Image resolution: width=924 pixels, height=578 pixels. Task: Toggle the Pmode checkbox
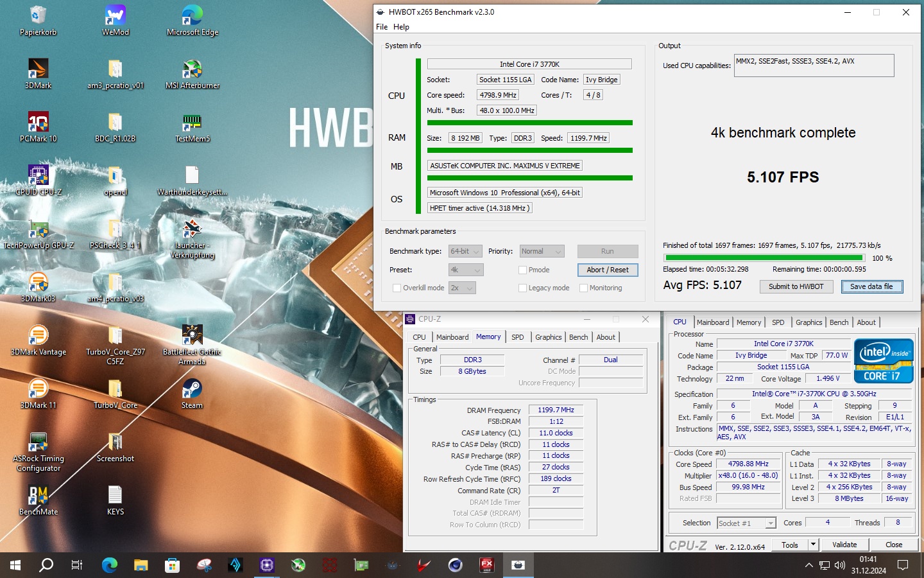[x=522, y=270]
